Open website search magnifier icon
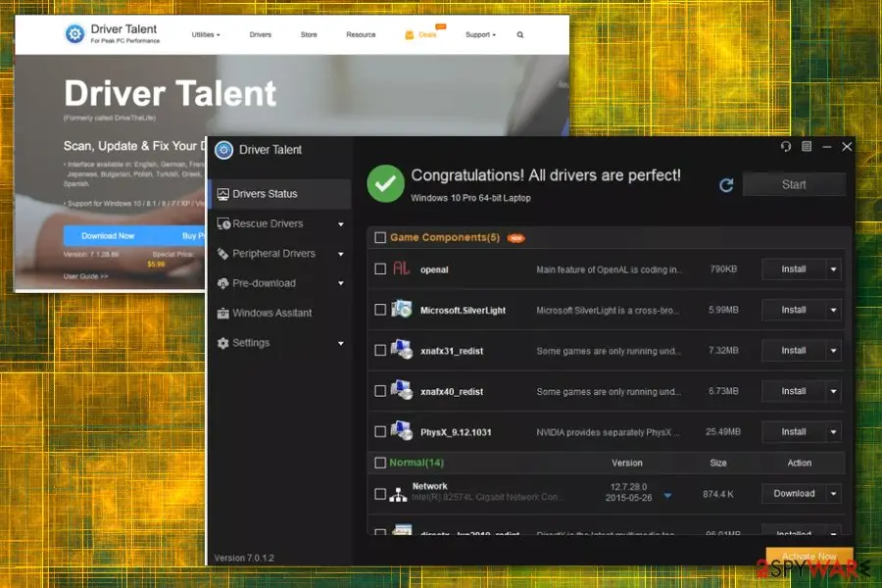 [520, 35]
